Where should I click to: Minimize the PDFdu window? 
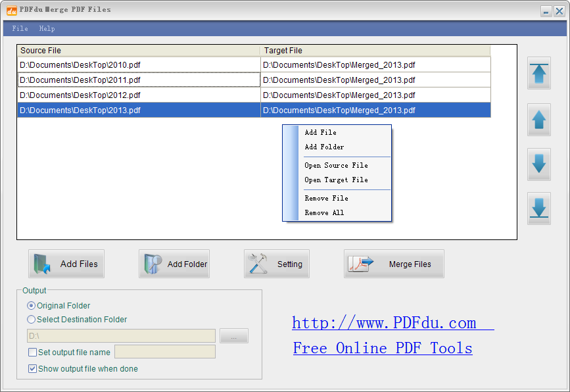546,11
